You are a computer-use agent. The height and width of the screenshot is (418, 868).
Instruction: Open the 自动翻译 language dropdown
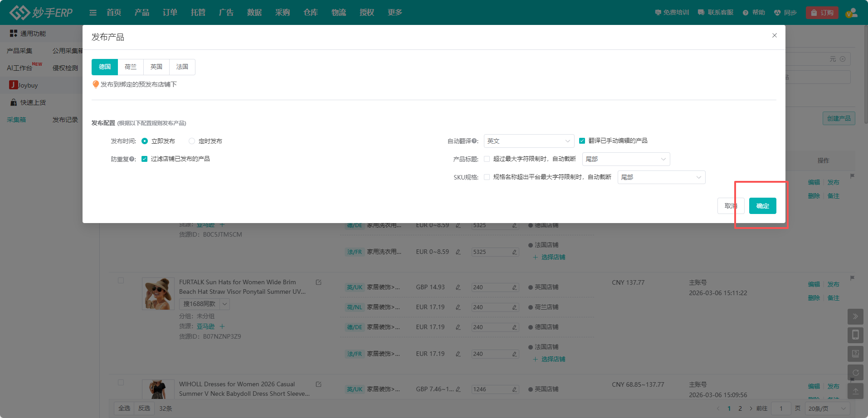(x=529, y=141)
